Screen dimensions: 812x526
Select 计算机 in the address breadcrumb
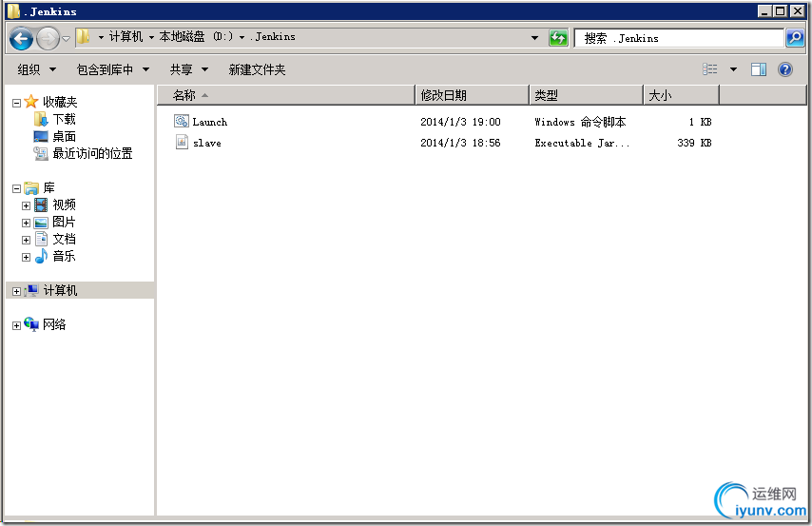coord(126,37)
